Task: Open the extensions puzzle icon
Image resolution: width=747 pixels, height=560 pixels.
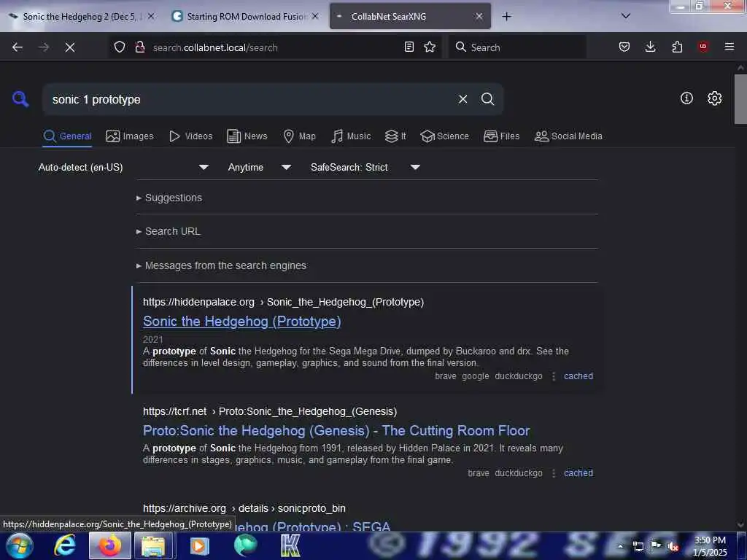Action: click(677, 47)
